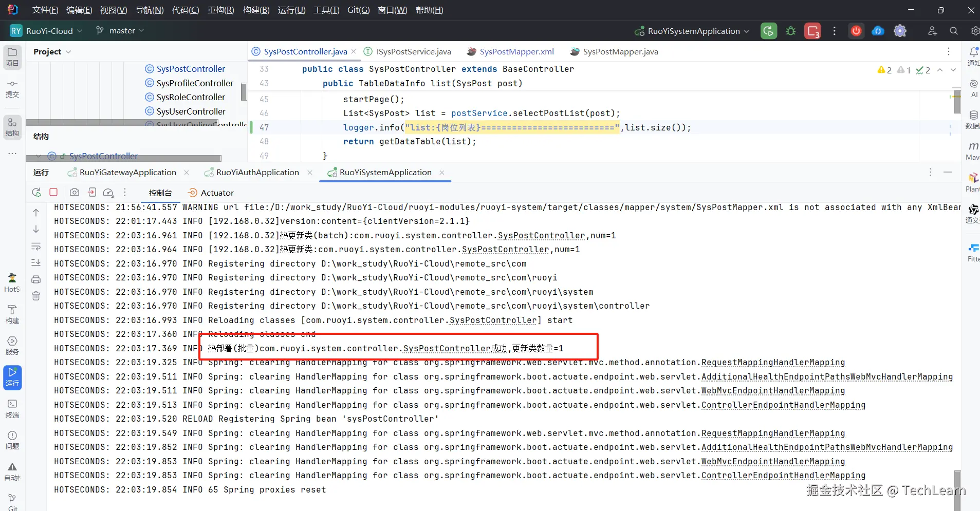Open the 结构 structure tool window
This screenshot has height=511, width=980.
(x=12, y=127)
